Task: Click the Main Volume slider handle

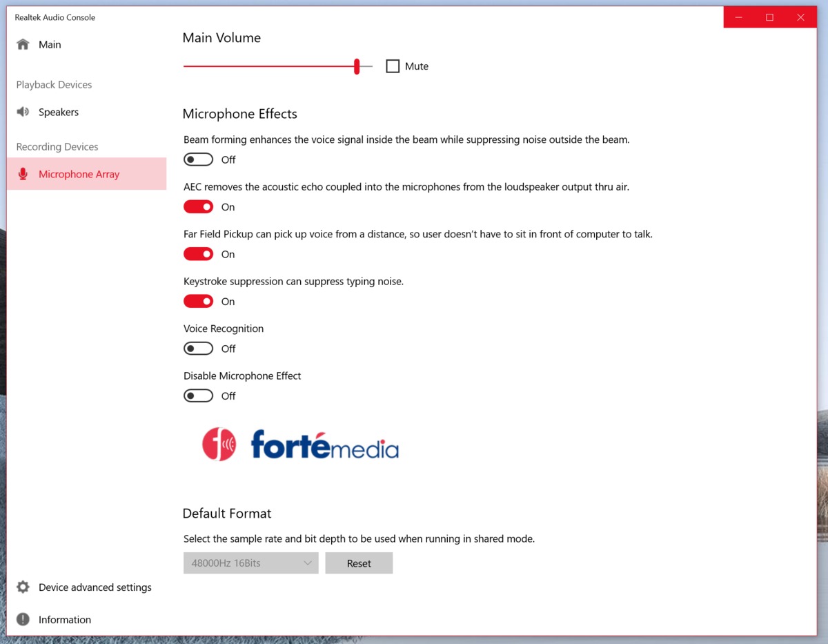Action: tap(357, 66)
